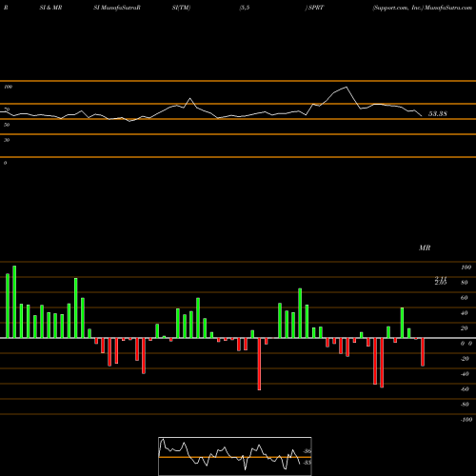Click the RSI value 53.38 label
The width and height of the screenshot is (476, 476).
coord(438,114)
